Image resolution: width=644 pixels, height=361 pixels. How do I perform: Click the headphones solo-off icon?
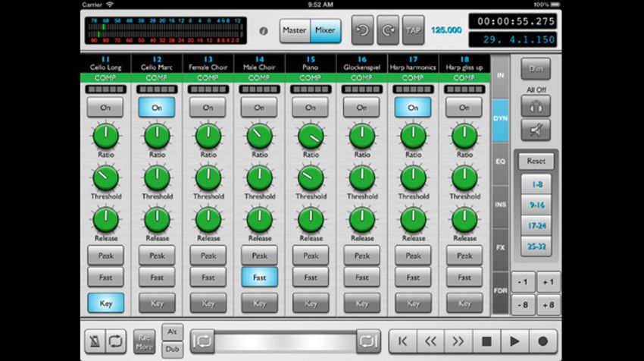pos(536,106)
